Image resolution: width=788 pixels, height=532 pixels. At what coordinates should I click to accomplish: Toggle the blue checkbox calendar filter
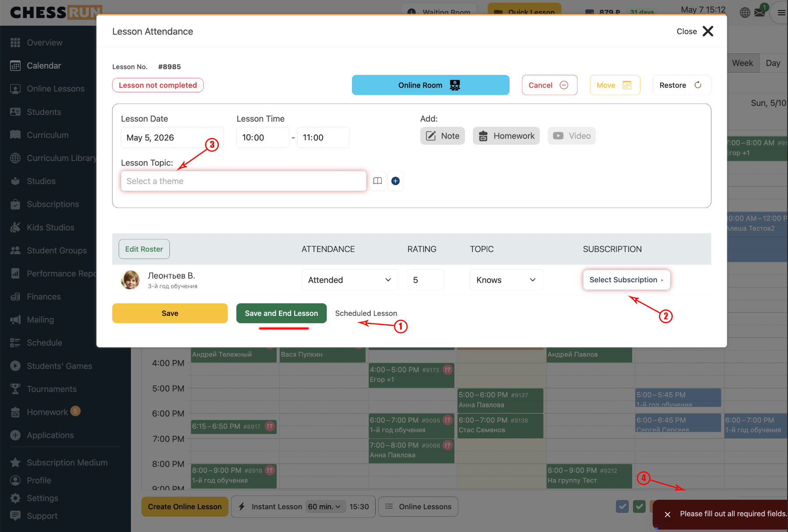(622, 507)
